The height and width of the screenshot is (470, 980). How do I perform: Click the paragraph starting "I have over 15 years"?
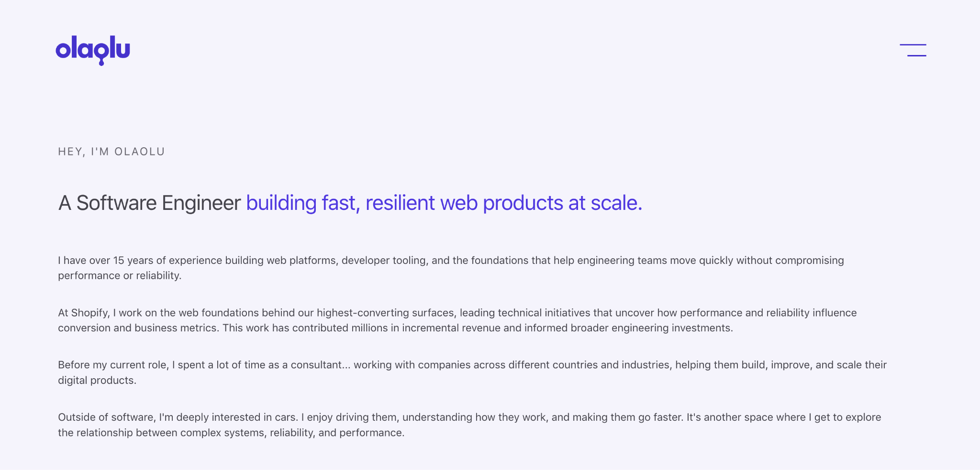[451, 268]
